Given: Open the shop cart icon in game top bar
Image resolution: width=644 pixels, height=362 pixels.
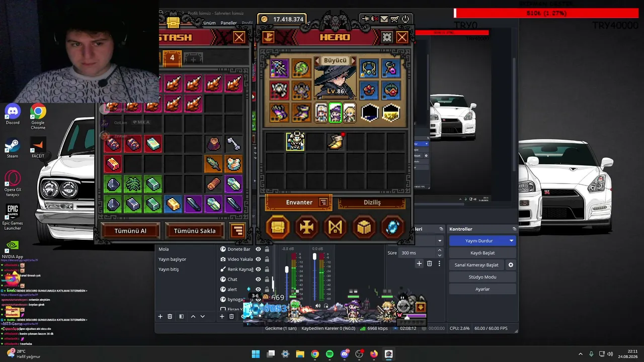Looking at the screenshot, I should coord(395,19).
